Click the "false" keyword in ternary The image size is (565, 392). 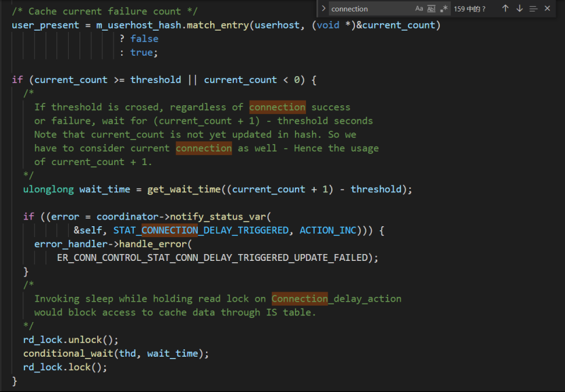coord(144,39)
